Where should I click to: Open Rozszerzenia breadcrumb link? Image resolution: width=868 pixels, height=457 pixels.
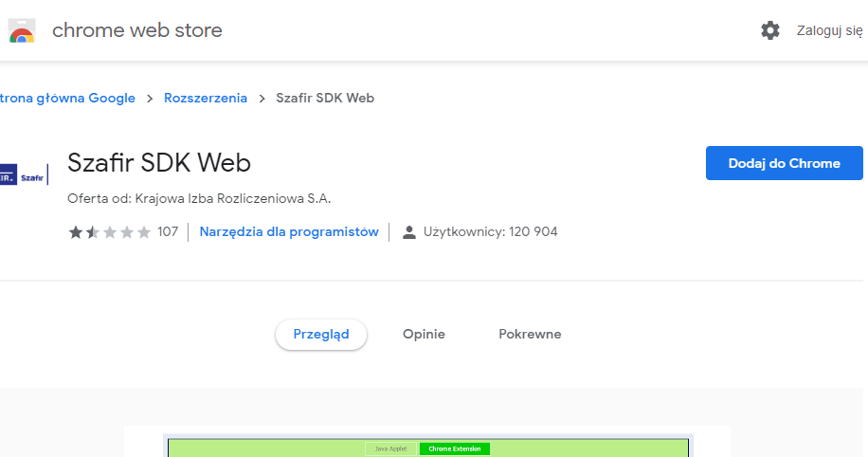coord(206,98)
